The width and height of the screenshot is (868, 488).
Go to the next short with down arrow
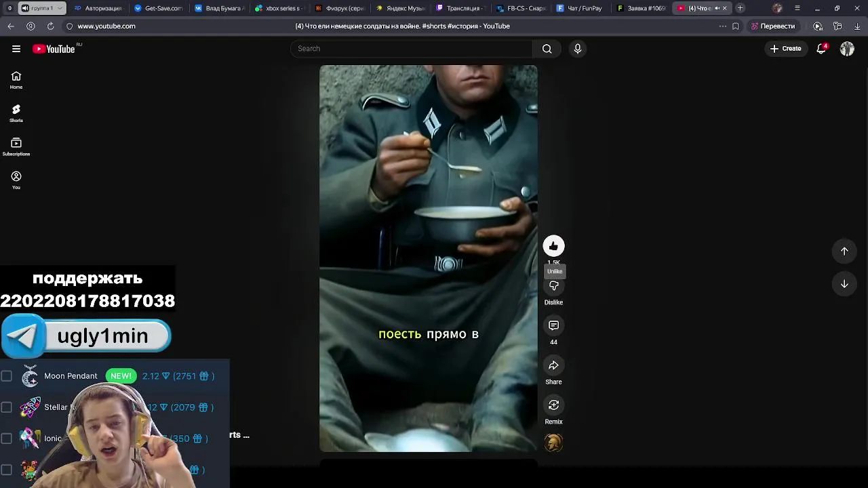click(844, 285)
